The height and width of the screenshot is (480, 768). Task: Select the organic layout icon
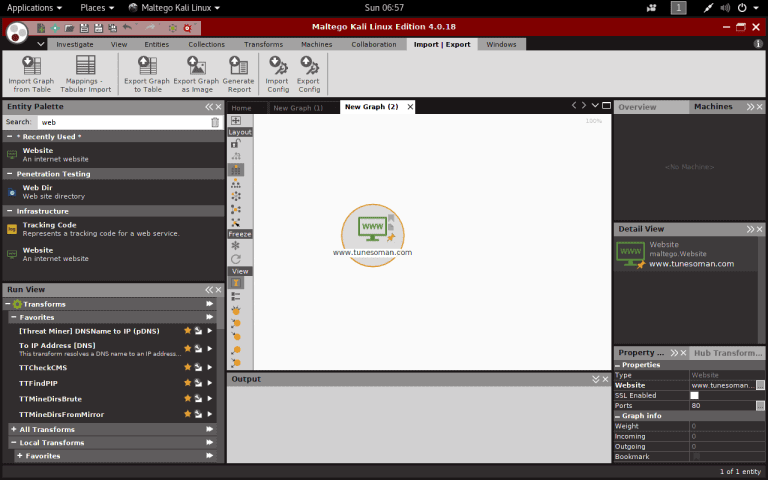pos(236,210)
